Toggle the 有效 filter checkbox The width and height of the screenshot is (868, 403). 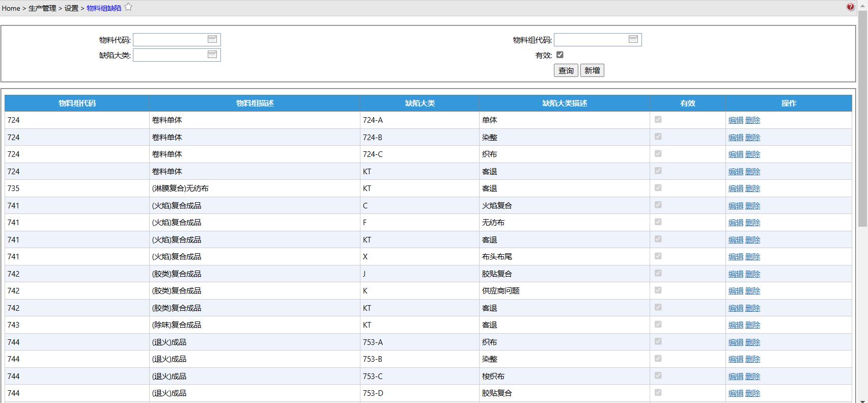coord(560,55)
